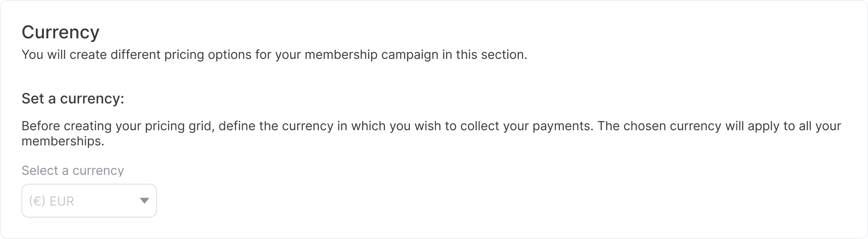This screenshot has height=239, width=868.
Task: Click 'collect your payments' in the paragraph
Action: click(x=528, y=126)
